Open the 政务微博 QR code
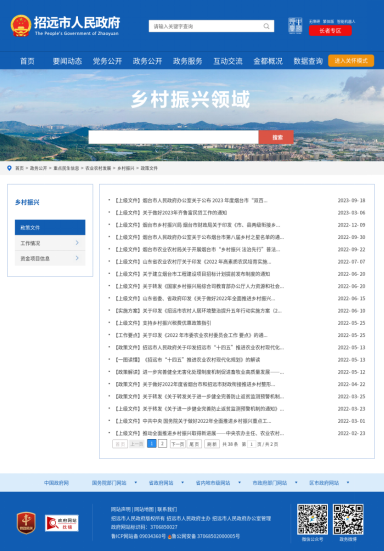 point(348,519)
